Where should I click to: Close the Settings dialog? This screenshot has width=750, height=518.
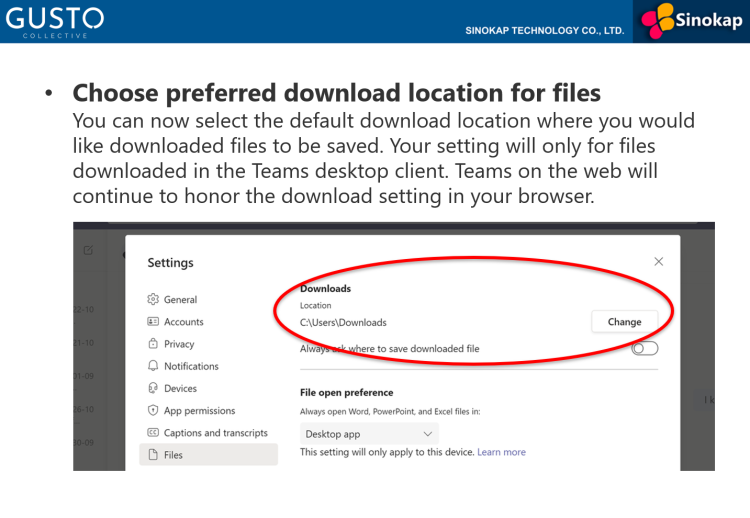[658, 261]
